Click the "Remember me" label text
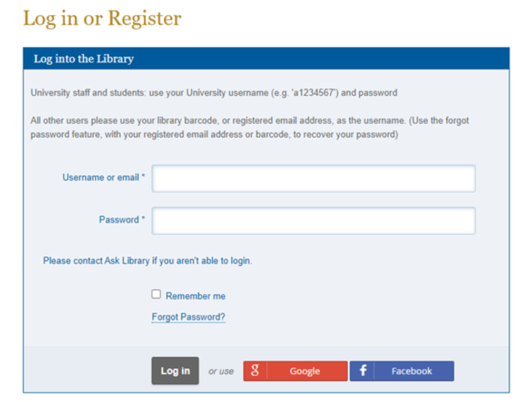The height and width of the screenshot is (402, 532). (x=195, y=296)
